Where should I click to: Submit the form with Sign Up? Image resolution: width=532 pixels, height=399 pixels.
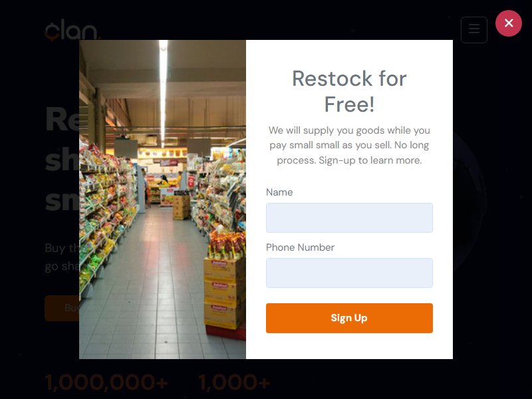coord(349,319)
